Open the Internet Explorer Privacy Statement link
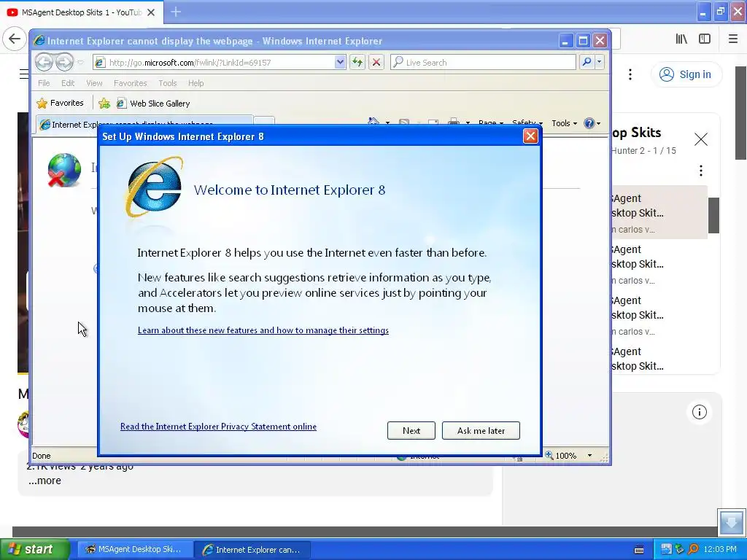Image resolution: width=747 pixels, height=560 pixels. pyautogui.click(x=218, y=426)
